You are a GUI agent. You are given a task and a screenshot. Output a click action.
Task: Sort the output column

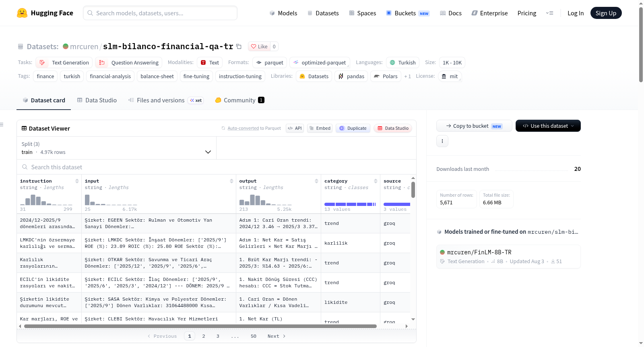(x=316, y=181)
